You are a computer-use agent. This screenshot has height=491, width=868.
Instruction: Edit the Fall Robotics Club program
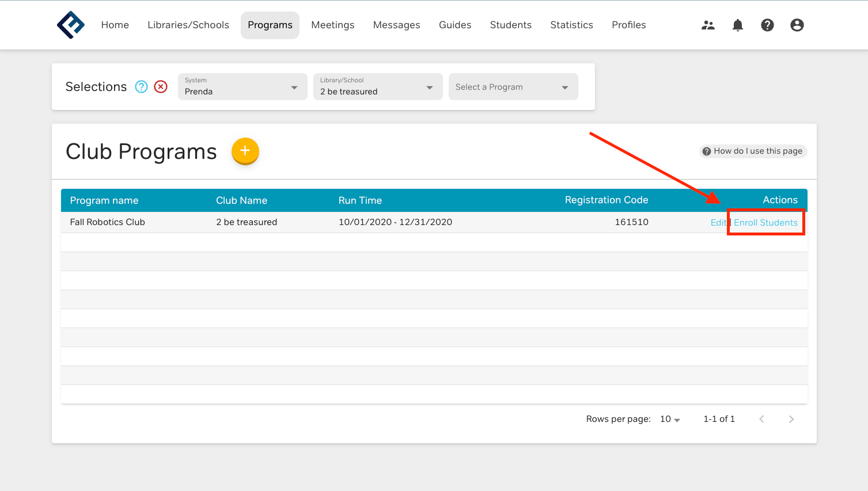(718, 223)
